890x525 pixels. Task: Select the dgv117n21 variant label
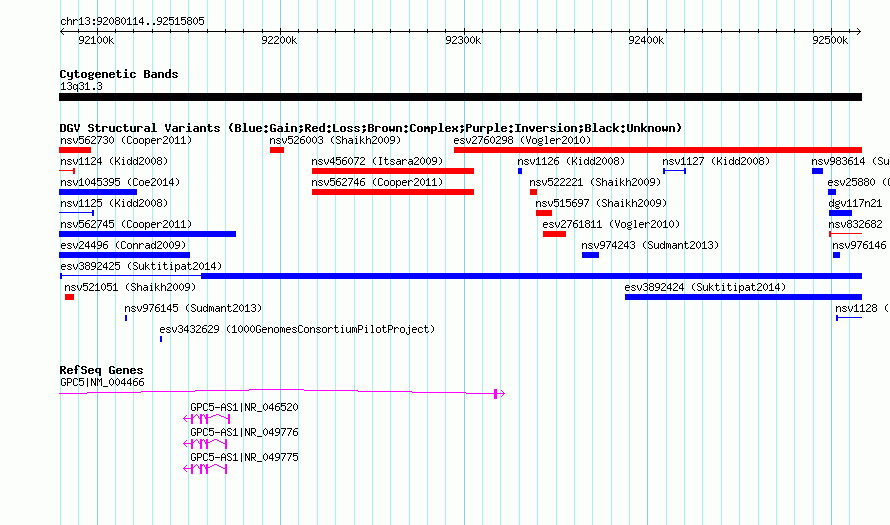[x=855, y=203]
